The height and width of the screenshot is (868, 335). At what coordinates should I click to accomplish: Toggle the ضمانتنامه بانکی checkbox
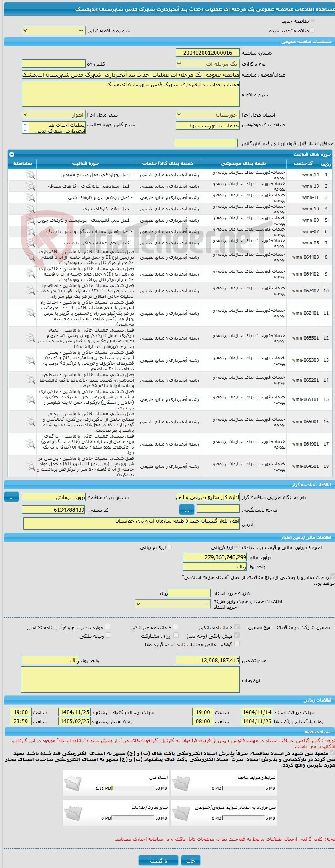coord(237,627)
